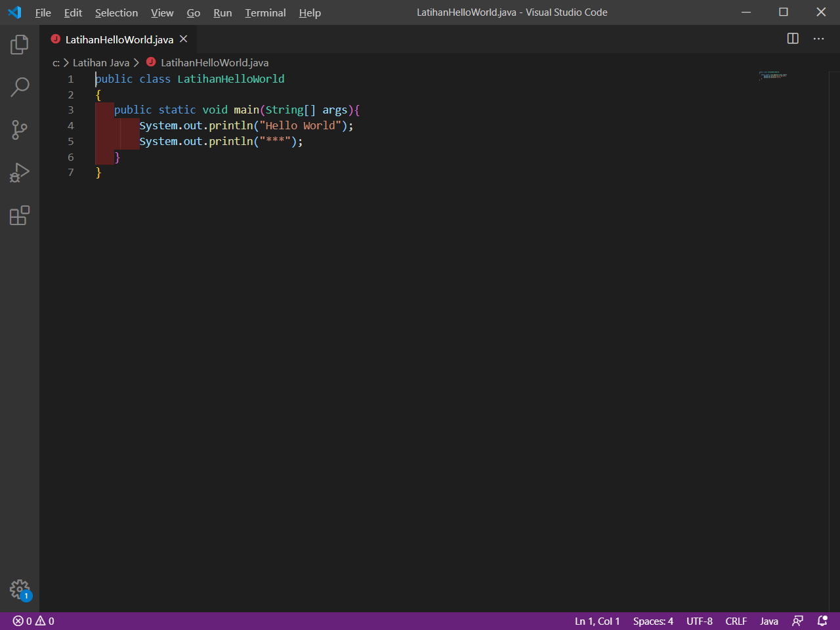Click the feedback icon in status bar
The width and height of the screenshot is (840, 630).
pyautogui.click(x=798, y=621)
